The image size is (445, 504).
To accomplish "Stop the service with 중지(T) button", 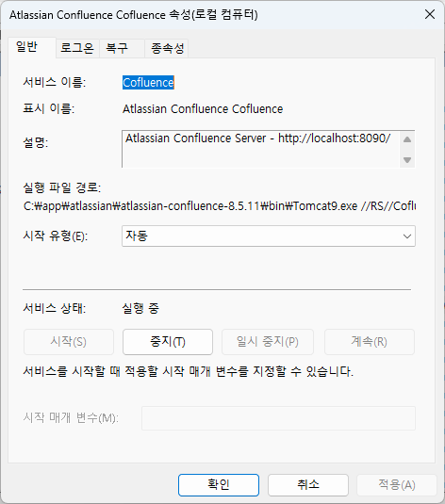I will click(x=168, y=342).
